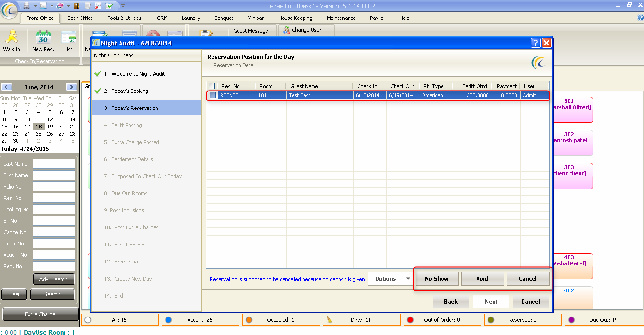Open the House Keeping tab
Screen dimensions: 644x335
(295, 18)
